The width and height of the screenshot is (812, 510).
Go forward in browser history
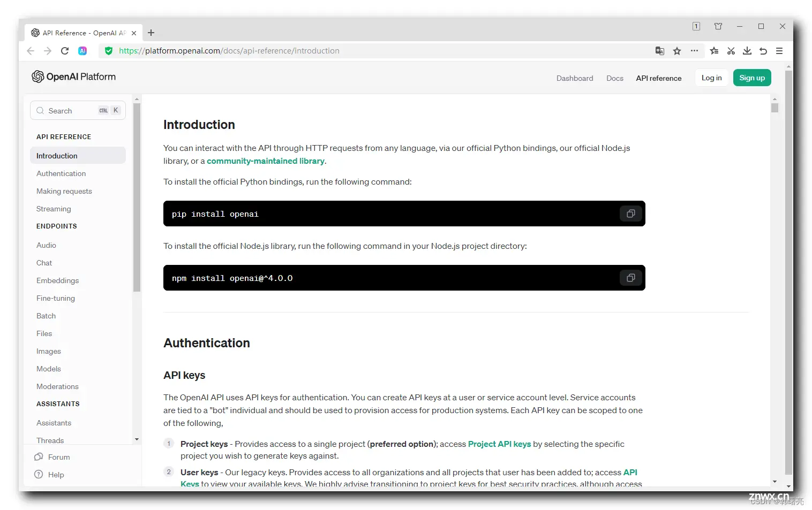tap(48, 51)
